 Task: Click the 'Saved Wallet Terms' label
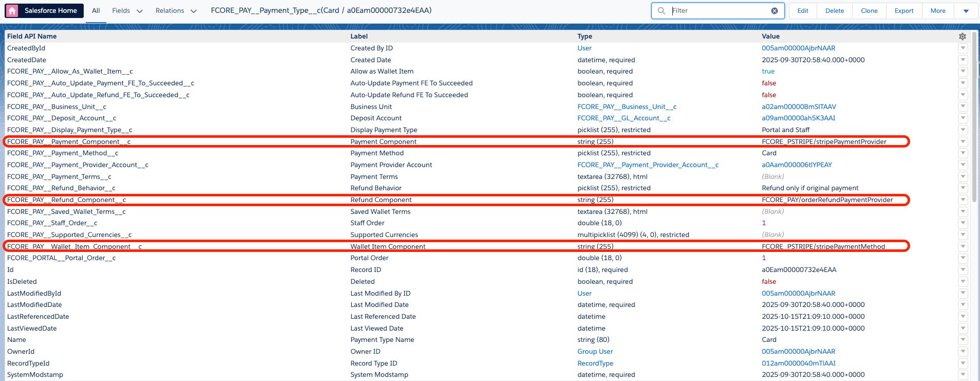(380, 212)
